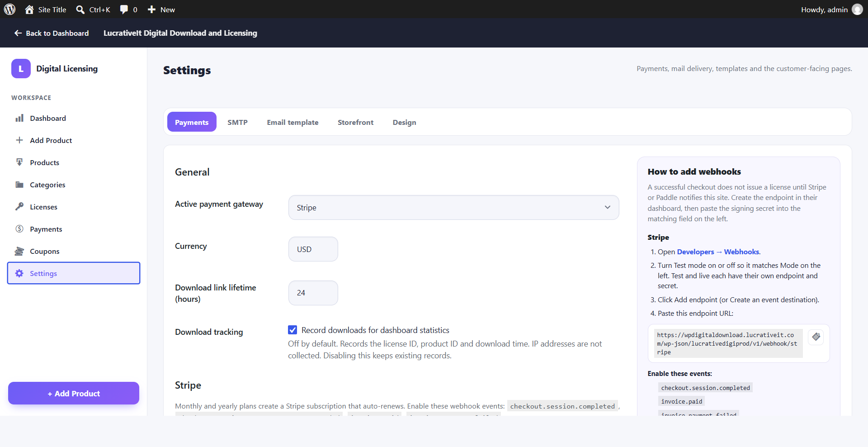Click the How to add webhooks heading
The height and width of the screenshot is (447, 868).
(x=694, y=171)
